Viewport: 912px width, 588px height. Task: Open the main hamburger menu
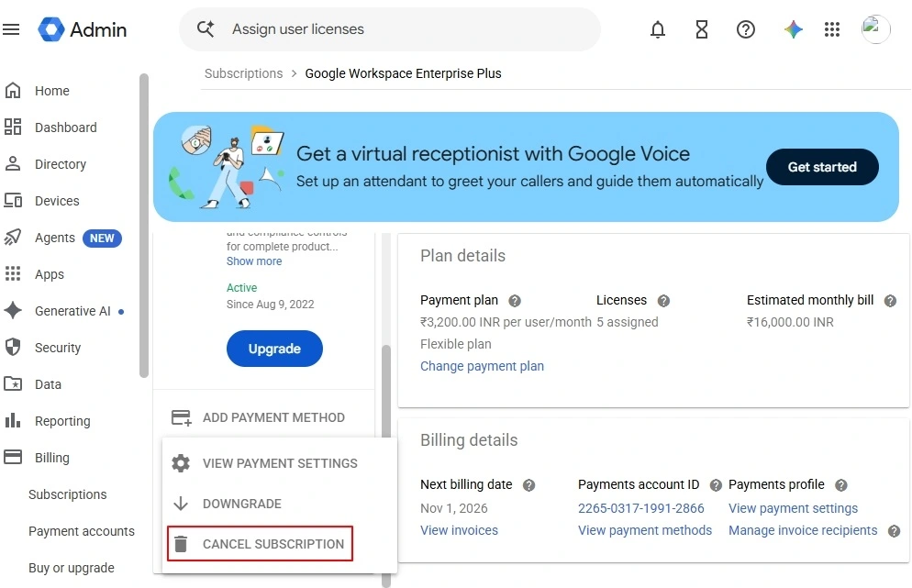[x=11, y=29]
